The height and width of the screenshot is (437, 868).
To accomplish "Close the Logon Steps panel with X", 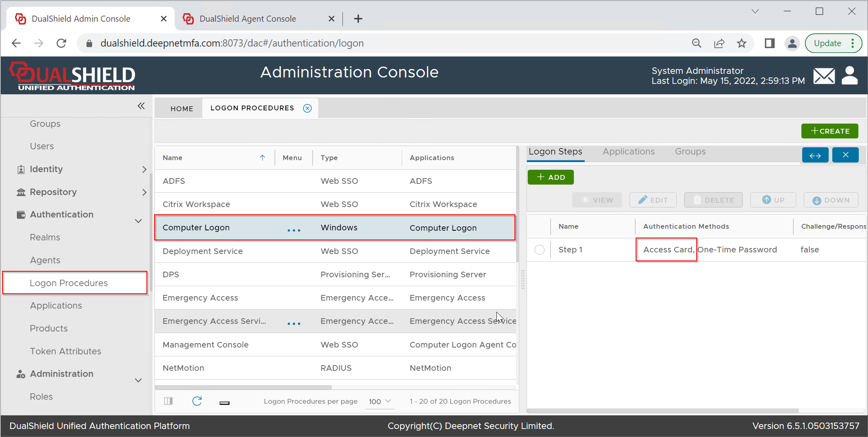I will pyautogui.click(x=845, y=155).
